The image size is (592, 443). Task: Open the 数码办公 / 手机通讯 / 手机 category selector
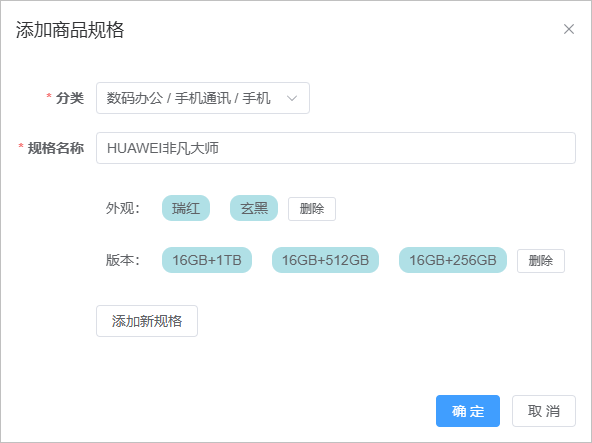pyautogui.click(x=203, y=98)
